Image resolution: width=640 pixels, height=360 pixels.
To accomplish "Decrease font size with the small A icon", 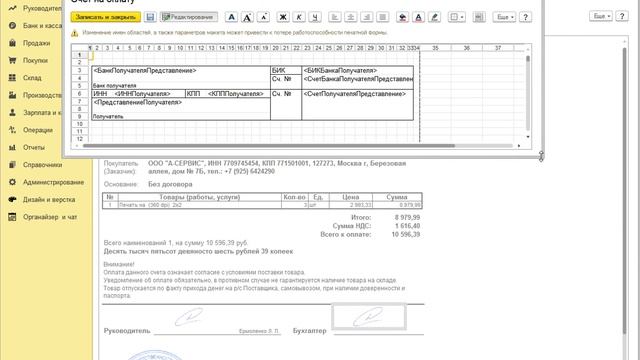I will (x=263, y=17).
